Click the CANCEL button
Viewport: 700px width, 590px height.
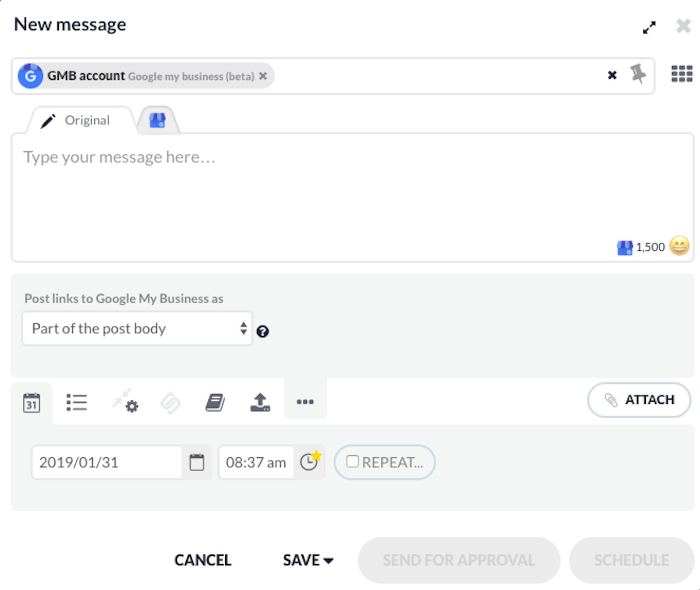click(x=203, y=560)
